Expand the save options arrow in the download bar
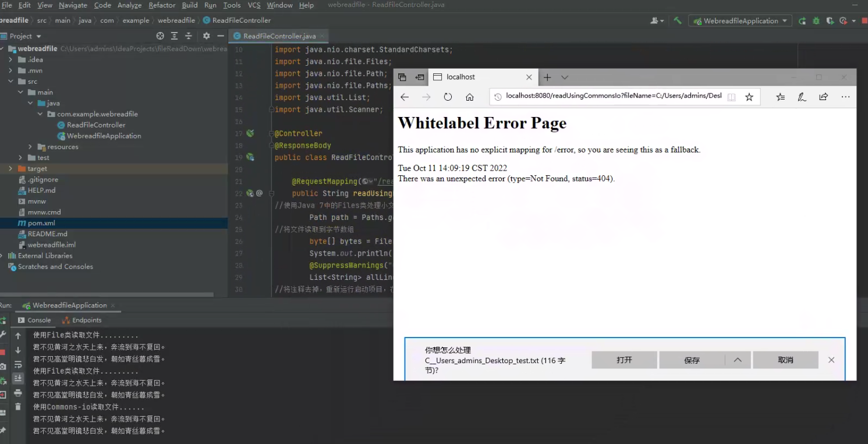The width and height of the screenshot is (868, 444). [x=738, y=360]
